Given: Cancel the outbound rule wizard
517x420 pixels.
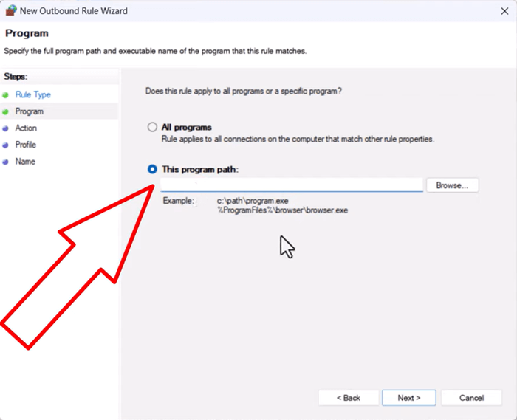Looking at the screenshot, I should (471, 398).
